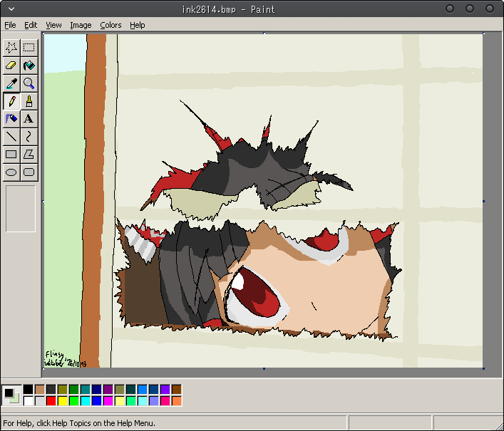Image resolution: width=504 pixels, height=431 pixels.
Task: Select the Polygon tool
Action: [29, 155]
